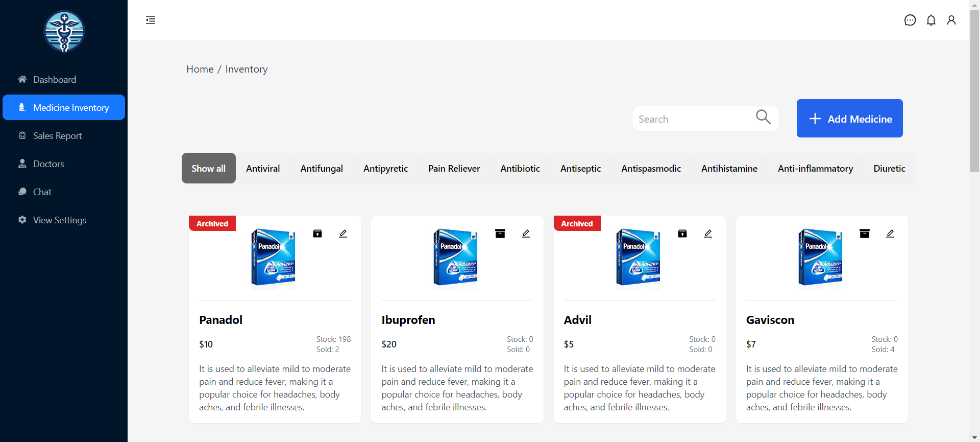Open Chat in sidebar
The height and width of the screenshot is (442, 980).
64,192
